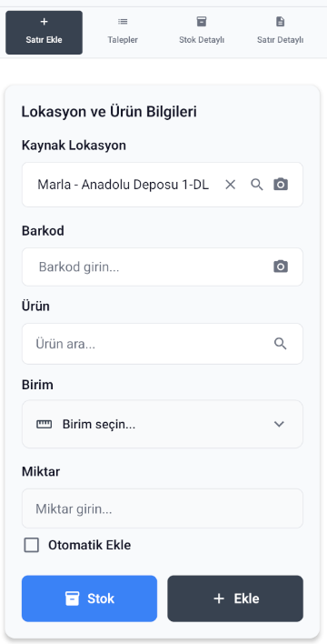Click the archive box icon above Stok Detaylı
Screen dimensions: 327x644
click(202, 21)
